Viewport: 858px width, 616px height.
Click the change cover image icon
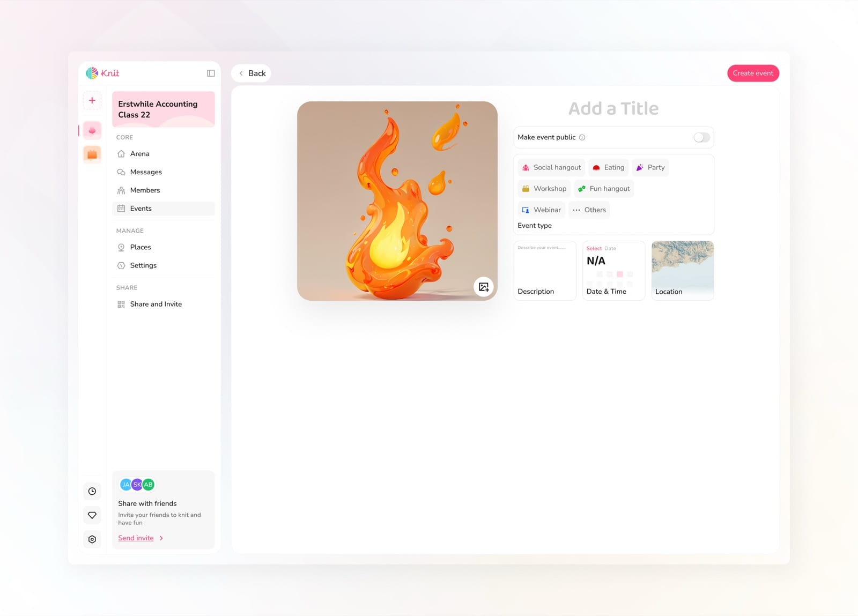pyautogui.click(x=484, y=287)
